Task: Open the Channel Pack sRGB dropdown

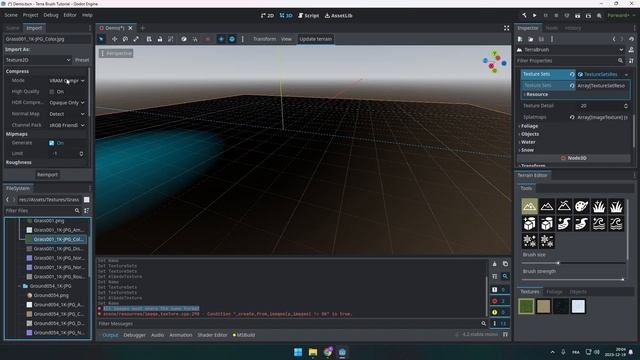Action: [67, 125]
